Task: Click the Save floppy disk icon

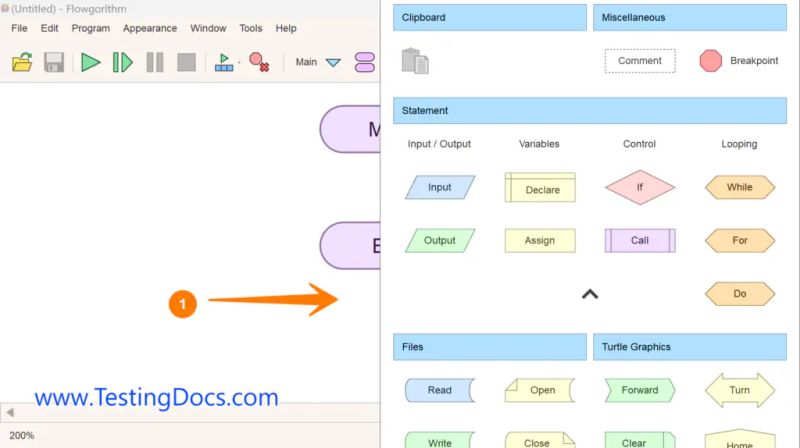Action: click(54, 62)
